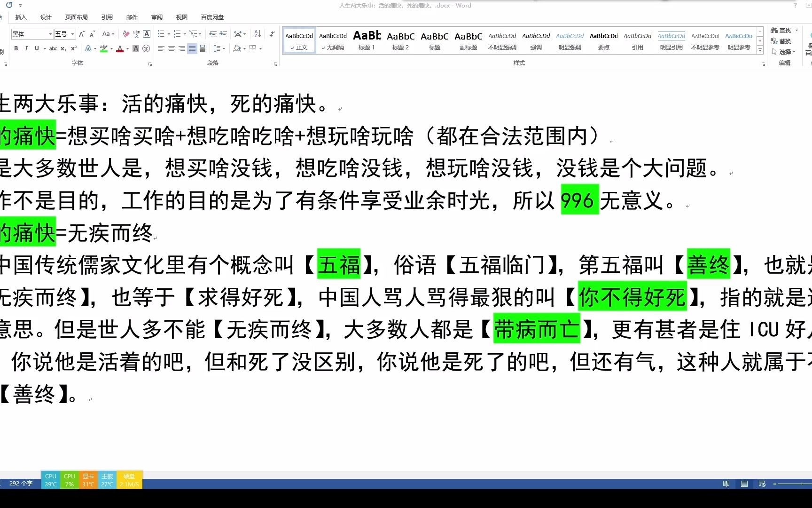812x508 pixels.
Task: Apply the 明显引用 style
Action: point(671,40)
